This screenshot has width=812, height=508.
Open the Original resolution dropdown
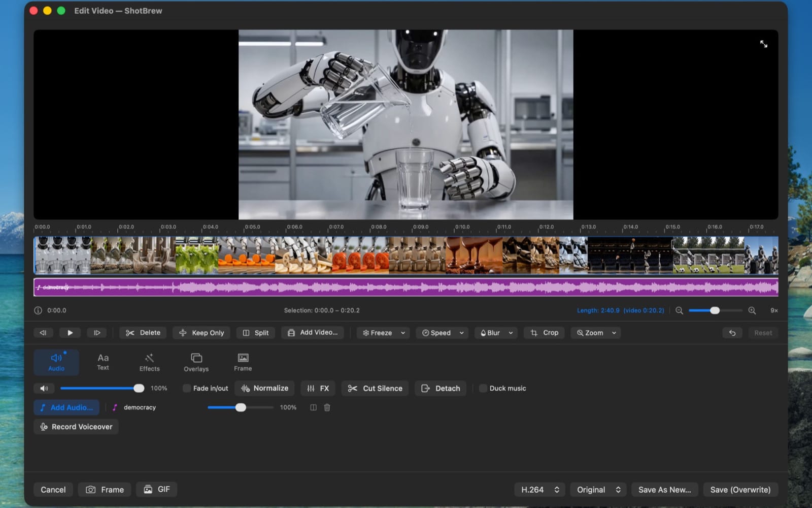pos(598,490)
